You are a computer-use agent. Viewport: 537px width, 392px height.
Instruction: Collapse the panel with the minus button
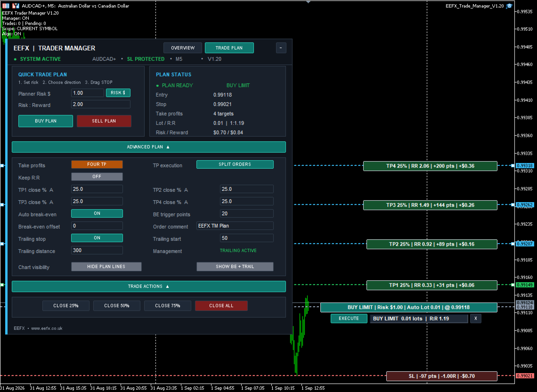[281, 48]
